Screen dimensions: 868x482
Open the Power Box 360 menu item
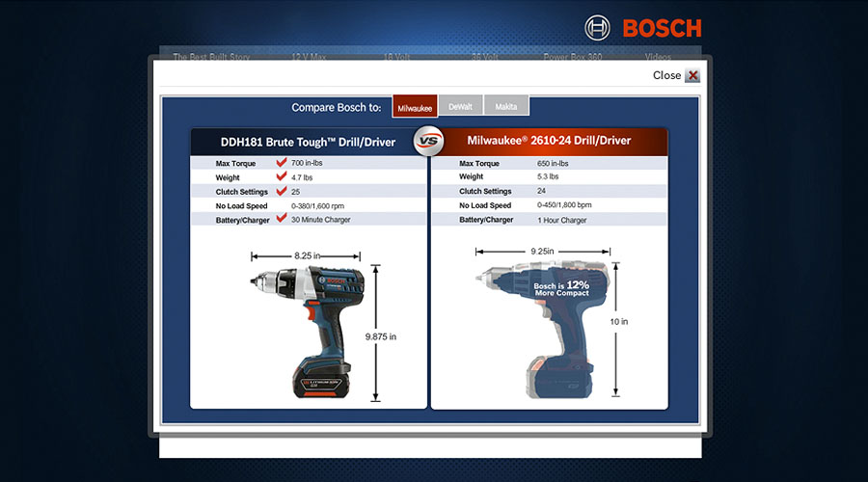click(572, 57)
